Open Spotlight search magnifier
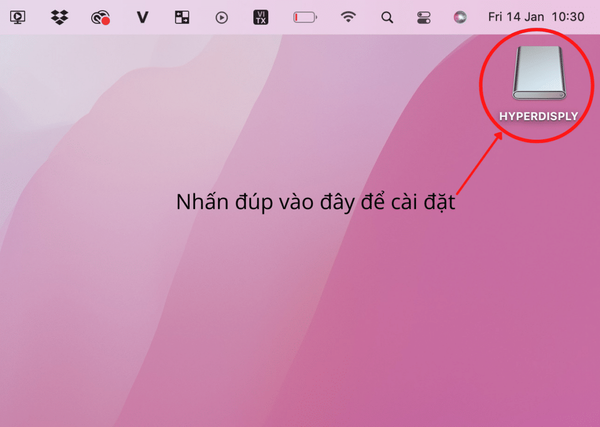 (x=387, y=17)
